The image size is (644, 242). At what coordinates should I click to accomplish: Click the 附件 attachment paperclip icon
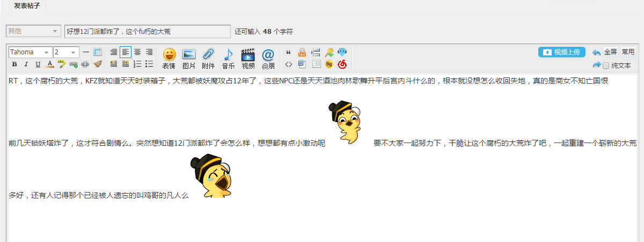[208, 58]
